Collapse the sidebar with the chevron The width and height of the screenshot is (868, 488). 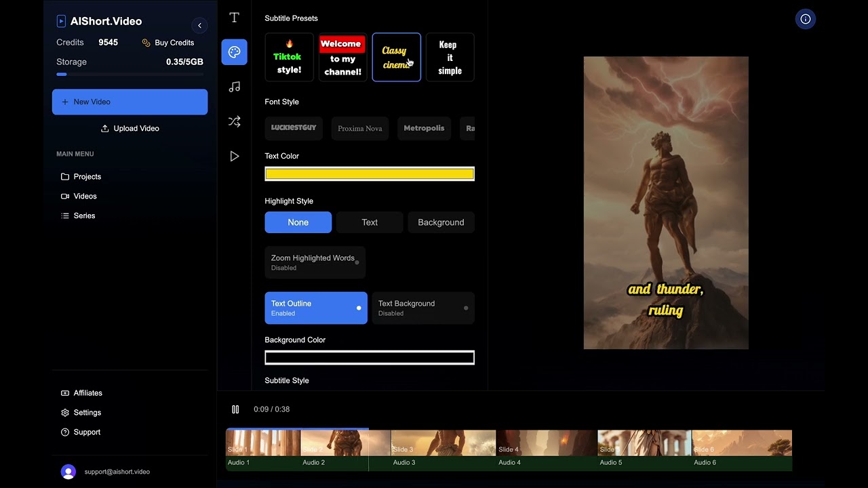pyautogui.click(x=199, y=25)
